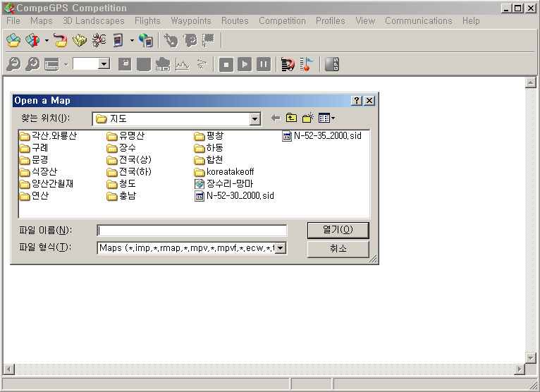Open the empty toolbar combo box
The width and height of the screenshot is (540, 392).
(x=104, y=63)
